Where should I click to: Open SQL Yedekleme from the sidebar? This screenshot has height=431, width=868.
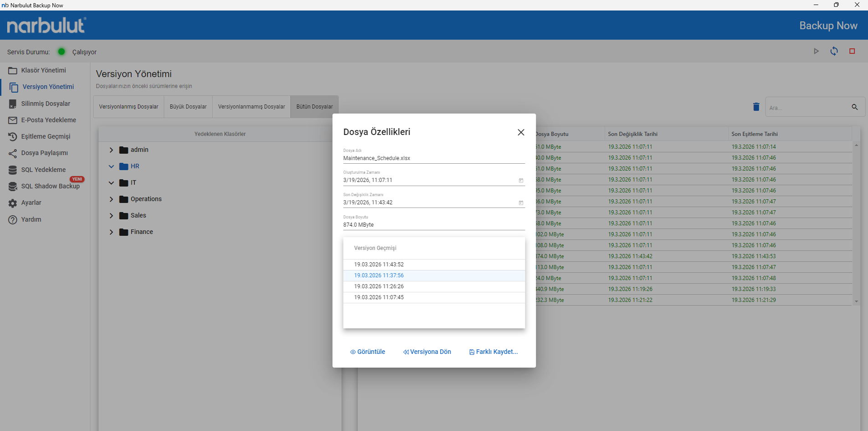point(43,170)
